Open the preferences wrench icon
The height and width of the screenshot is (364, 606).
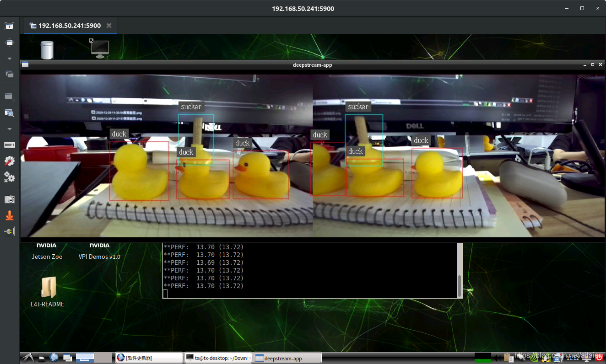9,161
